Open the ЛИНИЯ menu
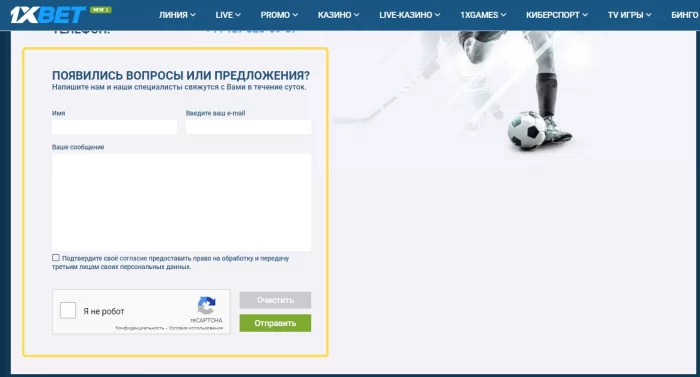The width and height of the screenshot is (700, 377). (x=177, y=15)
